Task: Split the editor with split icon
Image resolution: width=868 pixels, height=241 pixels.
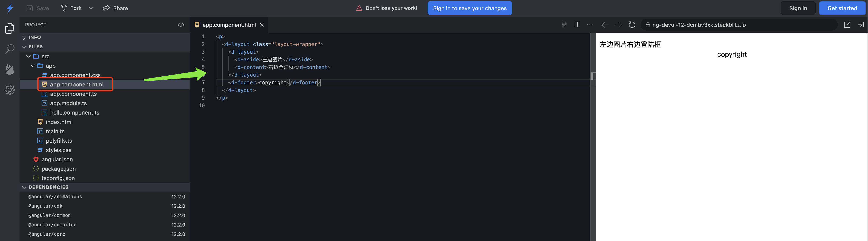Action: point(577,25)
